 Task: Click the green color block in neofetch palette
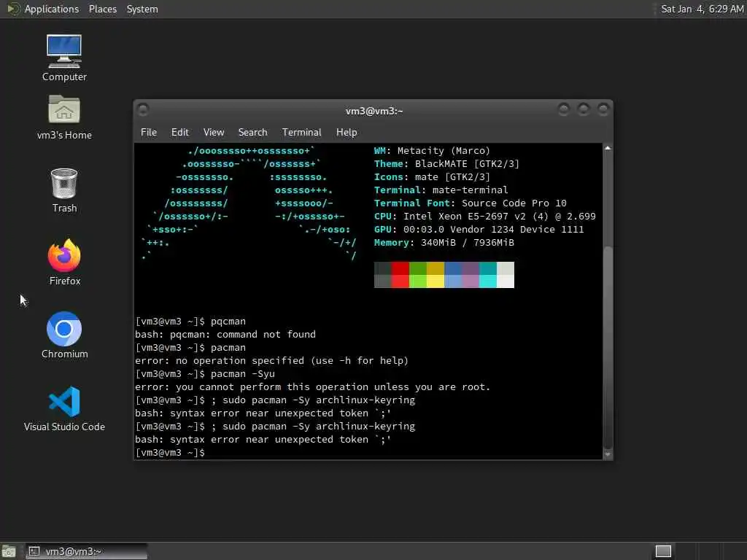[x=418, y=275]
